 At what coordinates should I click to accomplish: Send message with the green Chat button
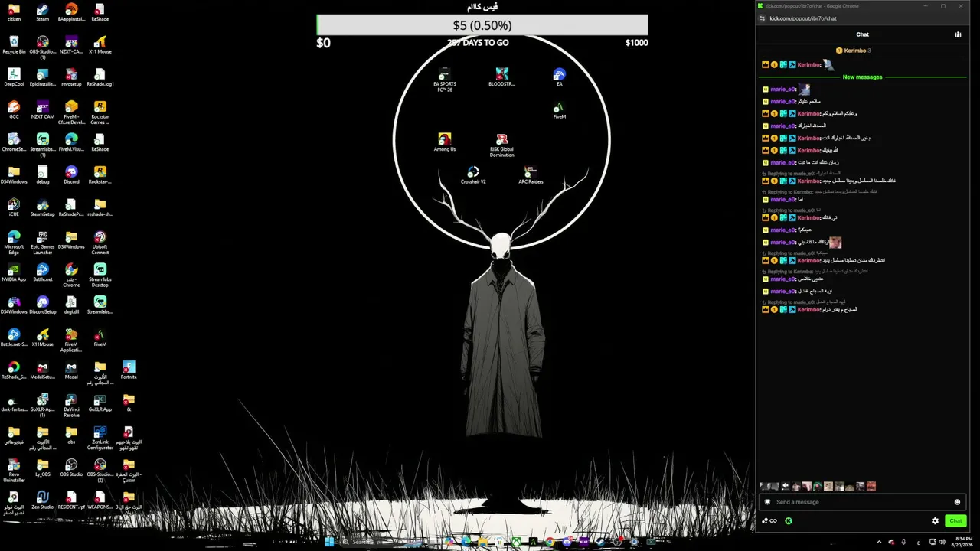955,521
